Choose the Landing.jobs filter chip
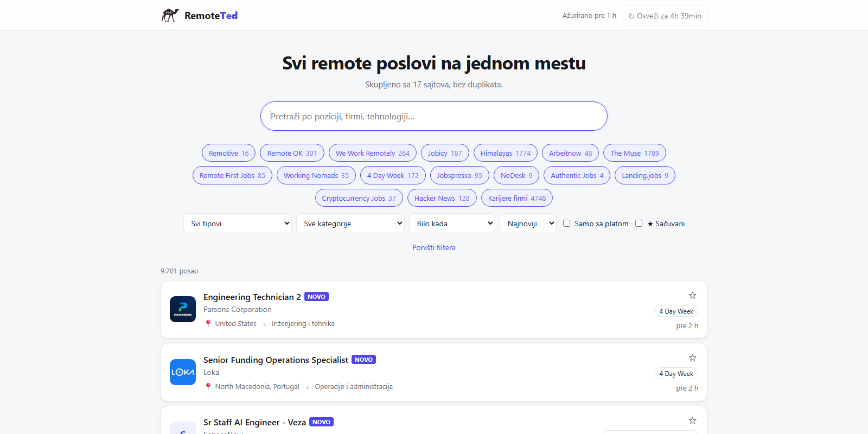The height and width of the screenshot is (434, 868). tap(645, 175)
